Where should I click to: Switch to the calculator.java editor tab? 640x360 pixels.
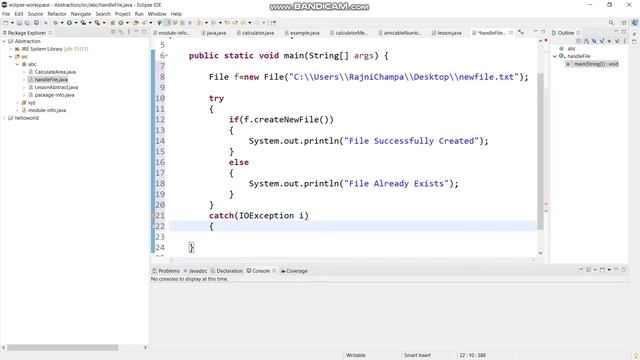click(256, 33)
